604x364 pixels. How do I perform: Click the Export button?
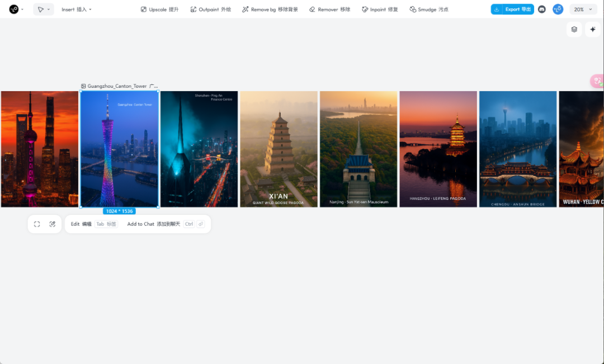512,10
